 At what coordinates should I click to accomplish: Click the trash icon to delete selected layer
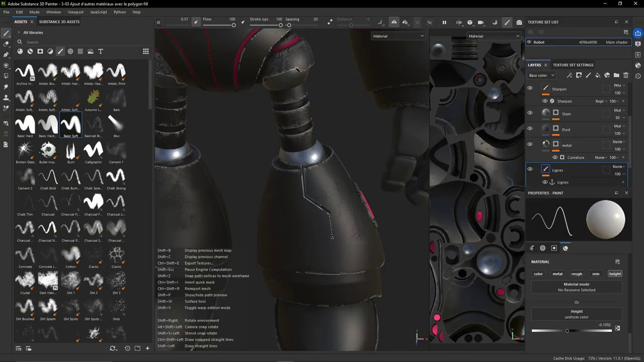click(x=625, y=75)
